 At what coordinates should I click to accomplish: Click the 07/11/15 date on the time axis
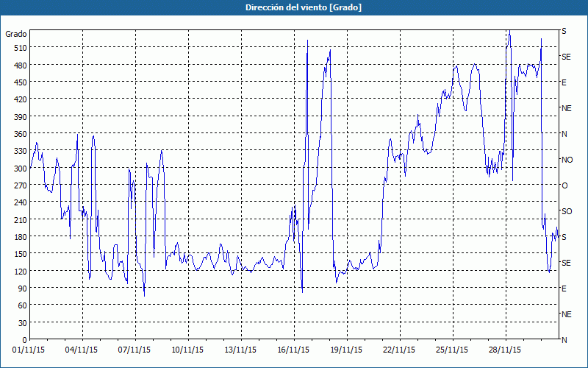(135, 350)
